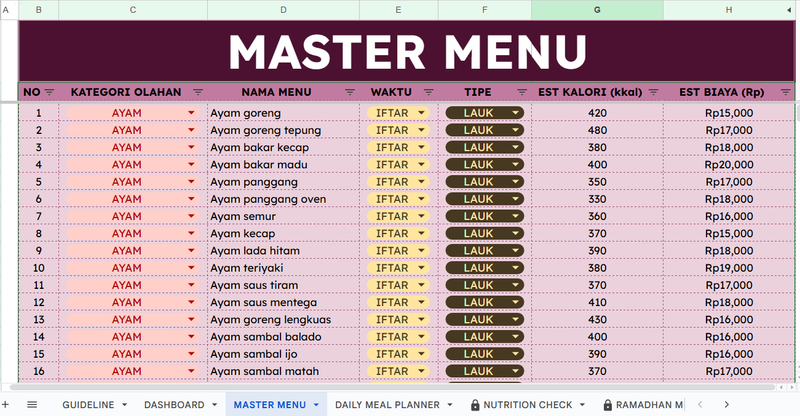Select cell 'Ayam sambal ijo'
The width and height of the screenshot is (800, 416).
283,354
